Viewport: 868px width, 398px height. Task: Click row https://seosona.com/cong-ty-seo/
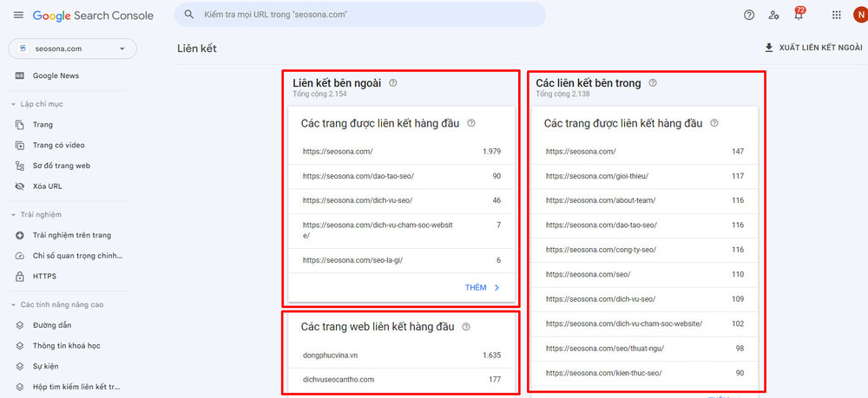coord(645,250)
